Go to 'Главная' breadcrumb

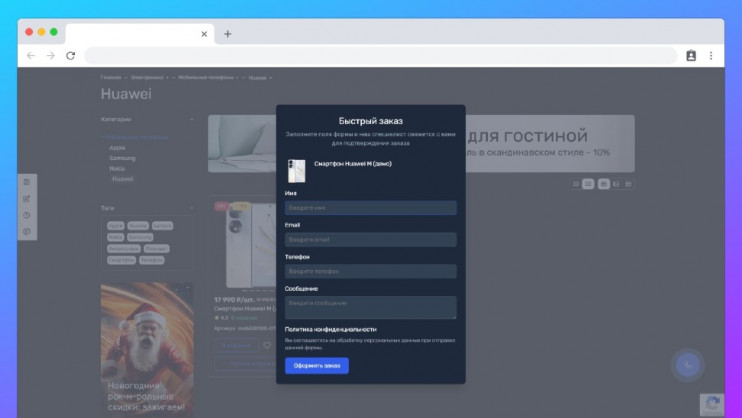pos(111,78)
